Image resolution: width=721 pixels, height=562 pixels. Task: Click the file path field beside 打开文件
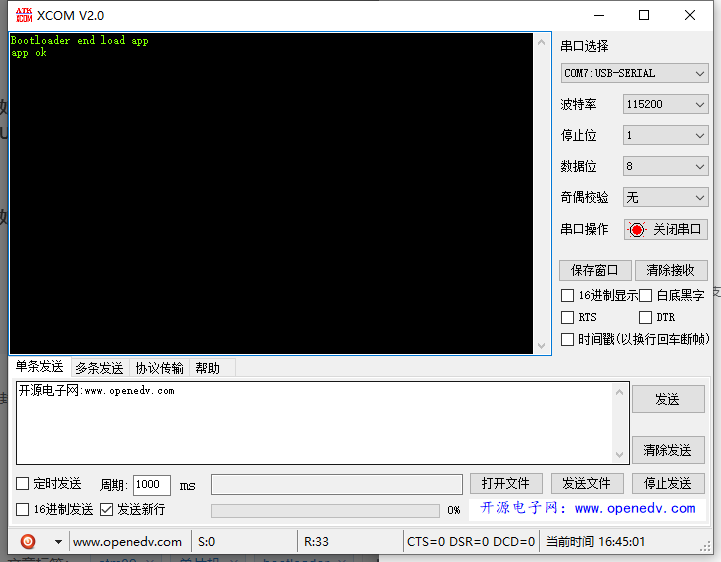click(337, 485)
